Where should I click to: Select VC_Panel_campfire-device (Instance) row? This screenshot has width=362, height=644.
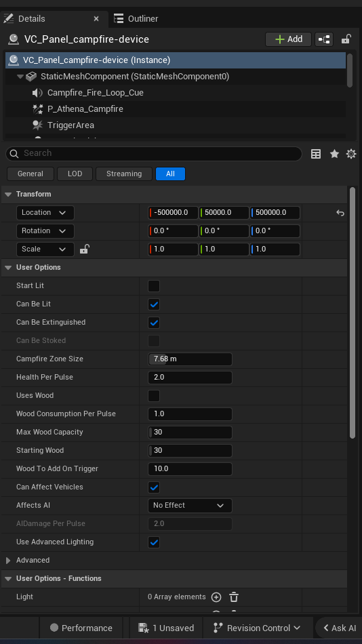(176, 60)
